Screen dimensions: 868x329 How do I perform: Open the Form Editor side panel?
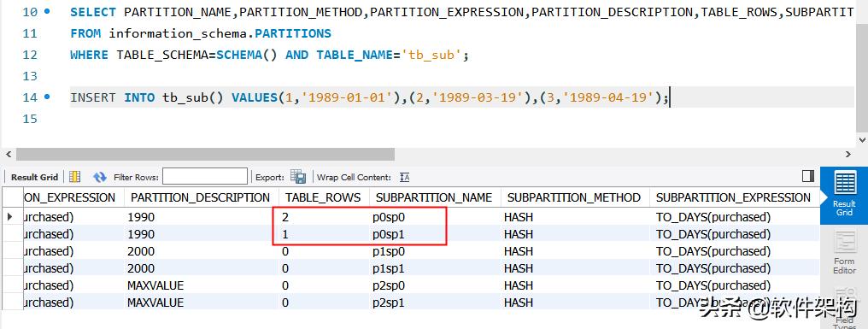843,253
